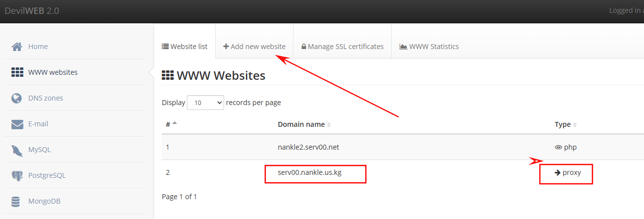Sort table by Domain name column
Image resolution: width=644 pixels, height=219 pixels.
coord(304,124)
